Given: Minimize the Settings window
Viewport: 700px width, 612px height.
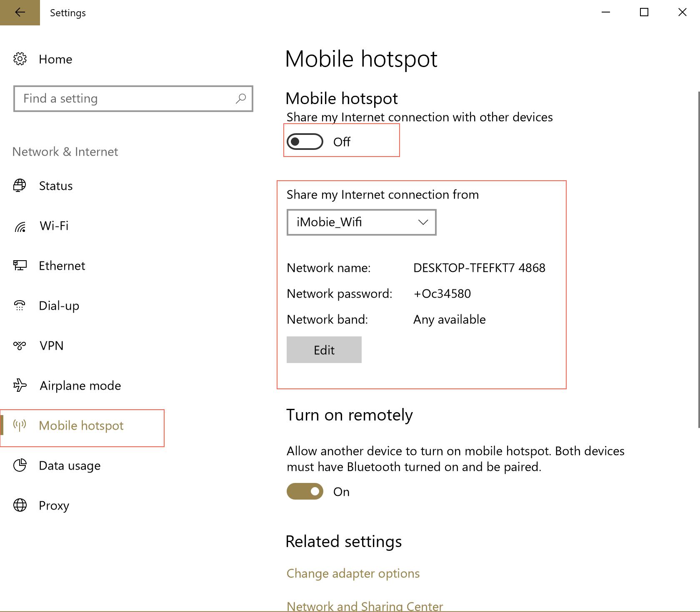Looking at the screenshot, I should pos(606,12).
